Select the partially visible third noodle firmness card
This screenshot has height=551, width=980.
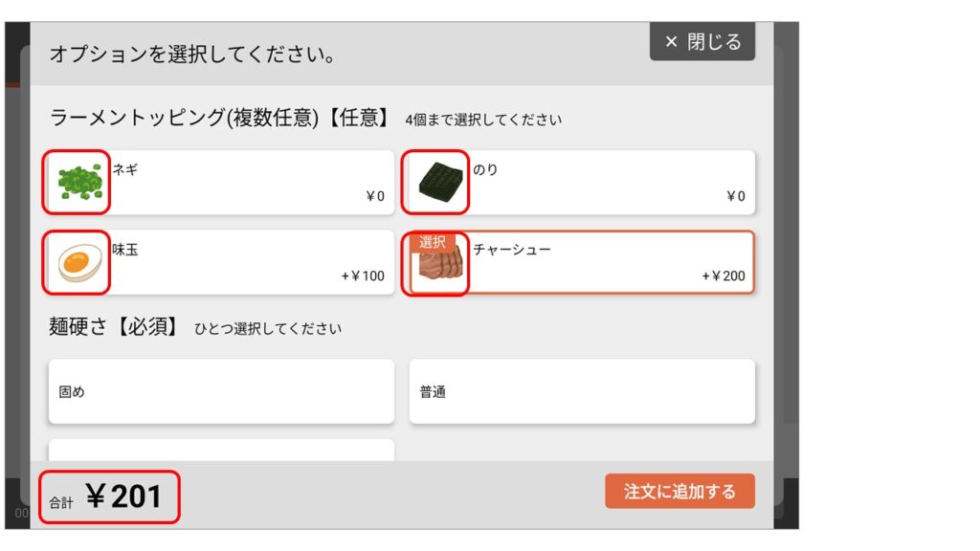point(221,450)
